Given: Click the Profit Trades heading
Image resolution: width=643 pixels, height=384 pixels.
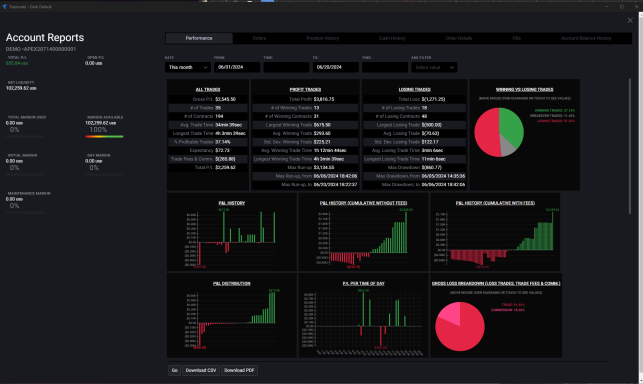Looking at the screenshot, I should click(305, 89).
